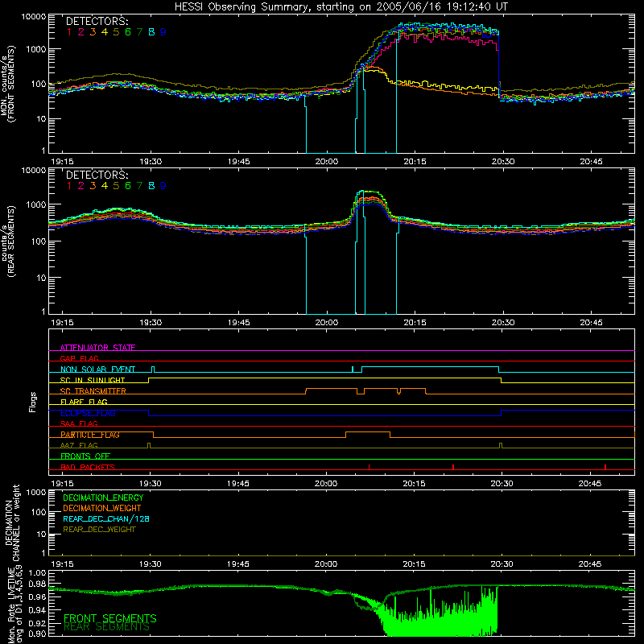Click the 20:00 time label under the front segments plot

[x=327, y=162]
